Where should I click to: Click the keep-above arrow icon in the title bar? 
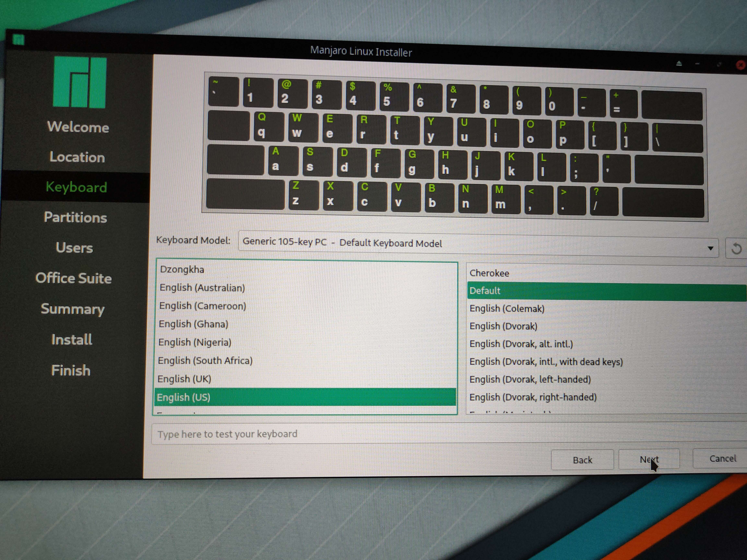[679, 64]
